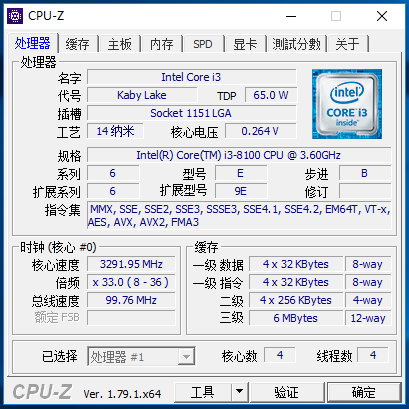The width and height of the screenshot is (409, 409).
Task: Click the 验证 validate button
Action: [287, 392]
